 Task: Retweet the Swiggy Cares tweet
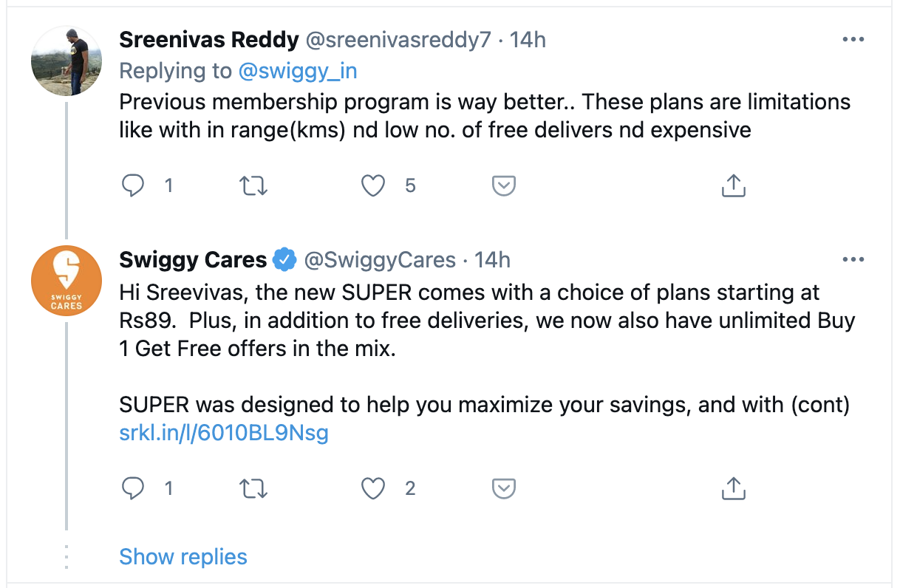[x=254, y=488]
